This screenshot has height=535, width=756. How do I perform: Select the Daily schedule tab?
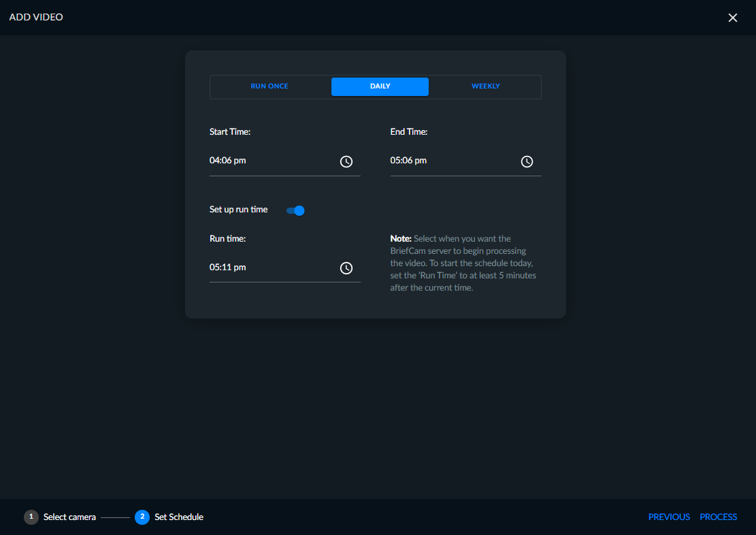(x=380, y=86)
